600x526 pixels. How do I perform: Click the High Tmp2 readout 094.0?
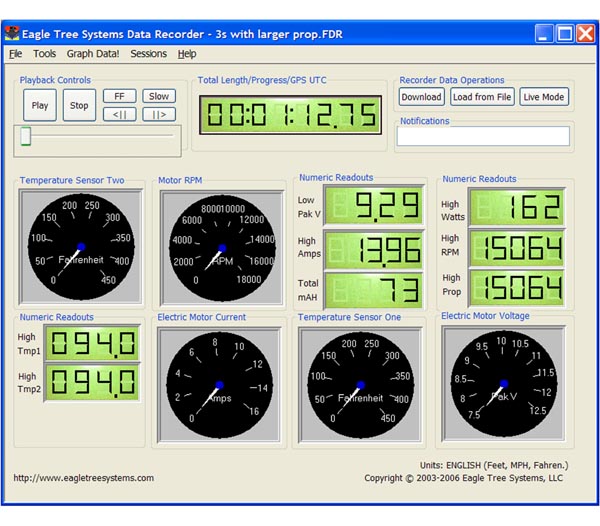[92, 382]
